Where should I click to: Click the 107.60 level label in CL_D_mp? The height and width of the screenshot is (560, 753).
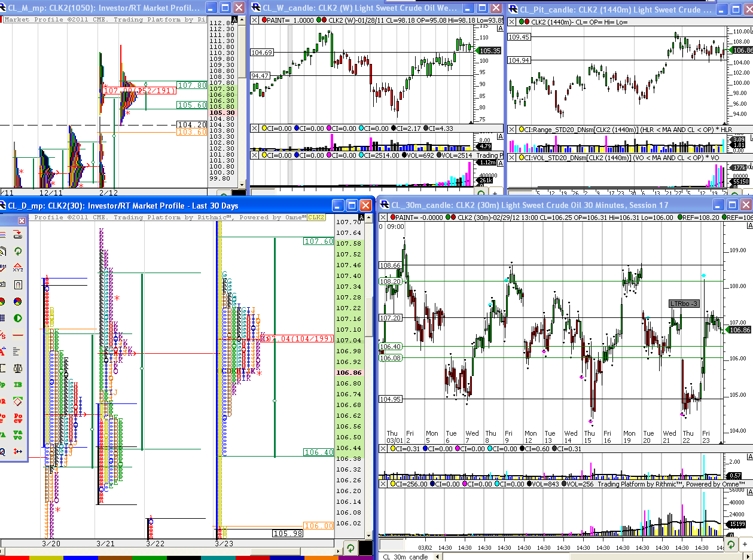click(319, 241)
